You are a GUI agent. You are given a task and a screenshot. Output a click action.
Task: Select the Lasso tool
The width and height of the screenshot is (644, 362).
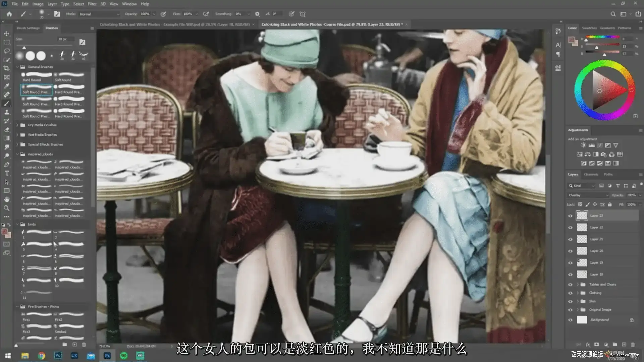click(6, 51)
